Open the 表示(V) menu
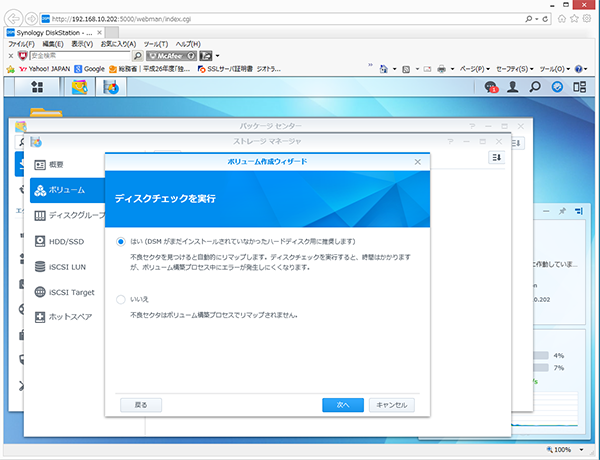Image resolution: width=600 pixels, height=460 pixels. pyautogui.click(x=82, y=44)
